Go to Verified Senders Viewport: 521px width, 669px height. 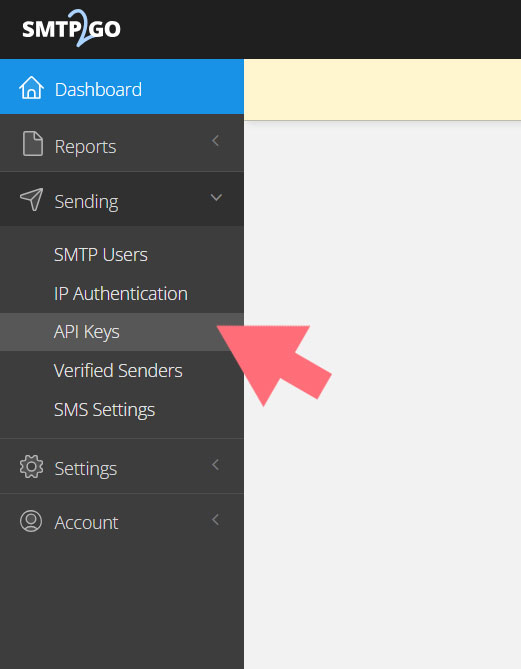[x=118, y=370]
